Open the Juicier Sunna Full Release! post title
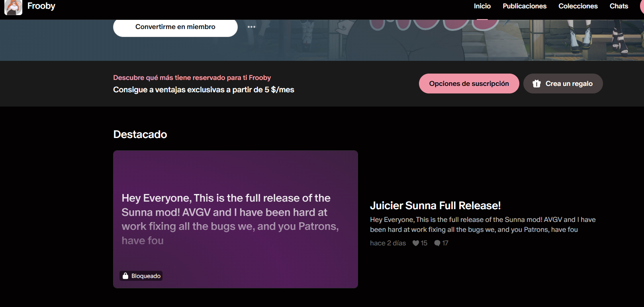The width and height of the screenshot is (644, 307). 435,206
